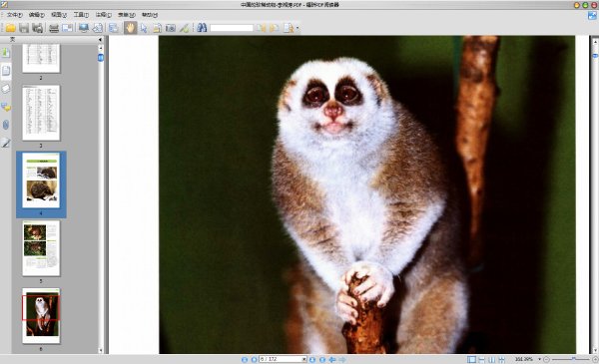The image size is (599, 364).
Task: Toggle the navigation panel layout icon
Action: 114,28
